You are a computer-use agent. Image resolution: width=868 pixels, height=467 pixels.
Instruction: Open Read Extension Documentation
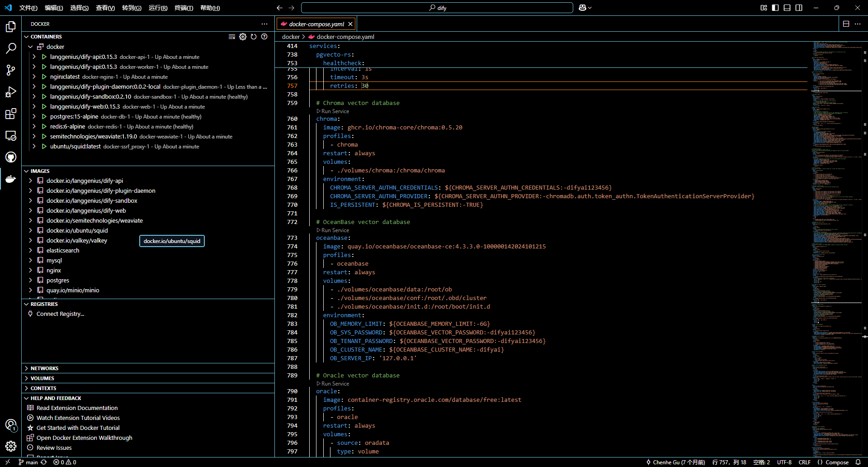click(77, 408)
